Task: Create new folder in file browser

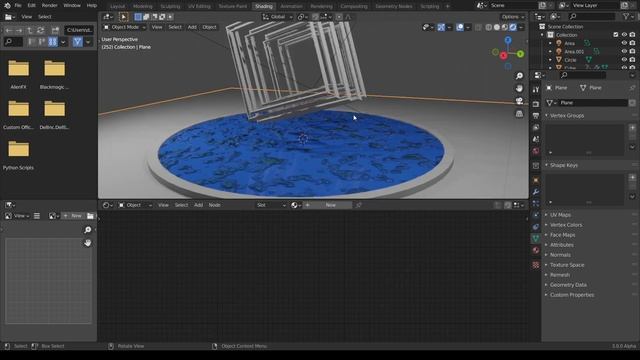Action: point(55,30)
